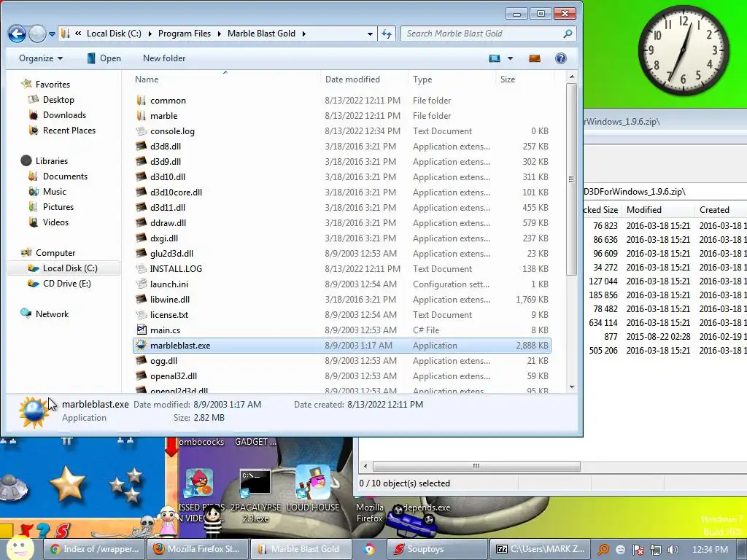Change view with the view icon button
The height and width of the screenshot is (560, 747).
495,58
